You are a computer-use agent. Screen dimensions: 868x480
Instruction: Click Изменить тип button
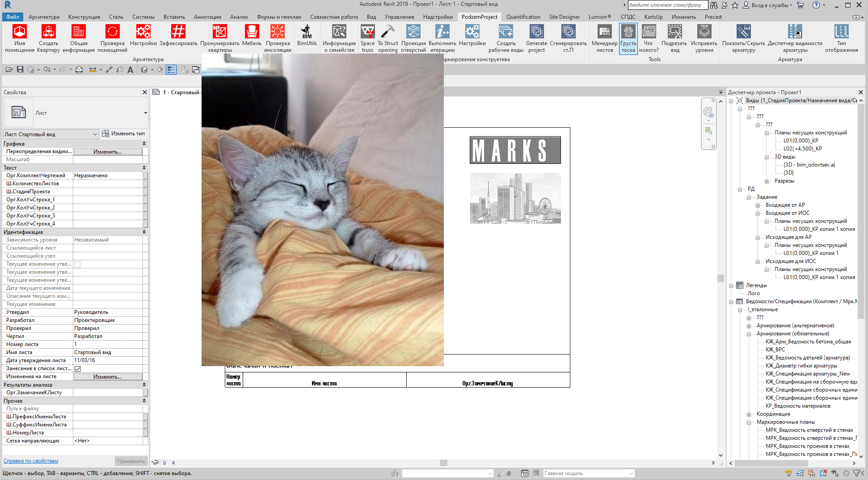[123, 134]
